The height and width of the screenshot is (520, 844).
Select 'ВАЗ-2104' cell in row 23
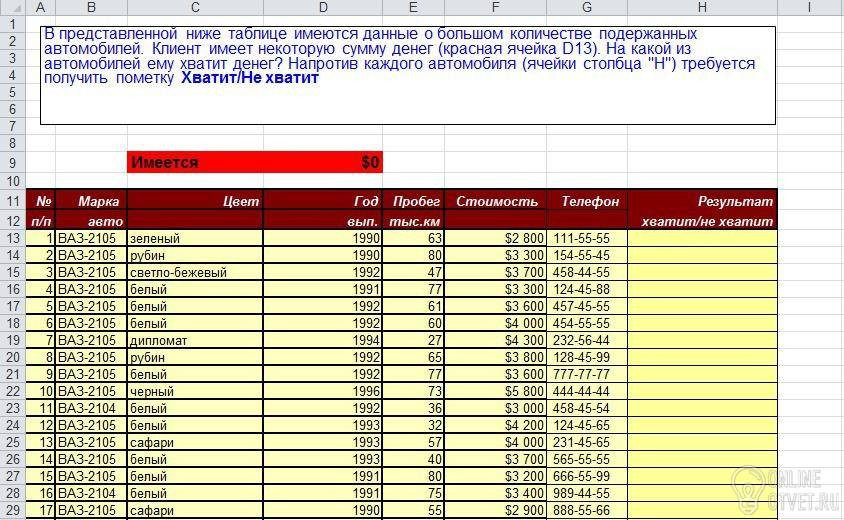(x=92, y=408)
